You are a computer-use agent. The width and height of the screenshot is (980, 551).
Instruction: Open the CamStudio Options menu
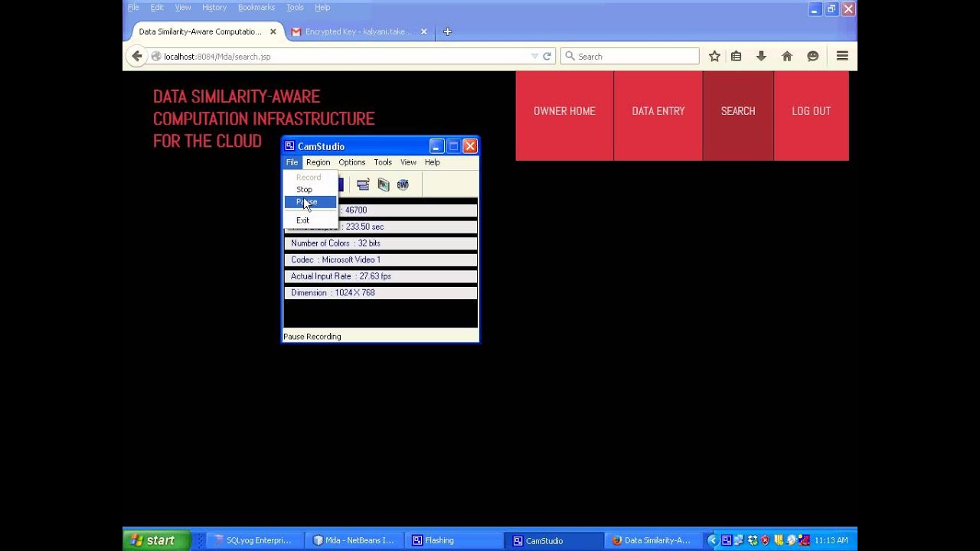(351, 162)
